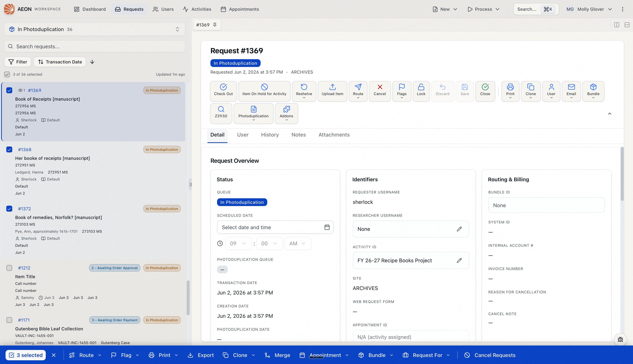
Task: Open the Print dropdown in toolbar
Action: pyautogui.click(x=510, y=91)
